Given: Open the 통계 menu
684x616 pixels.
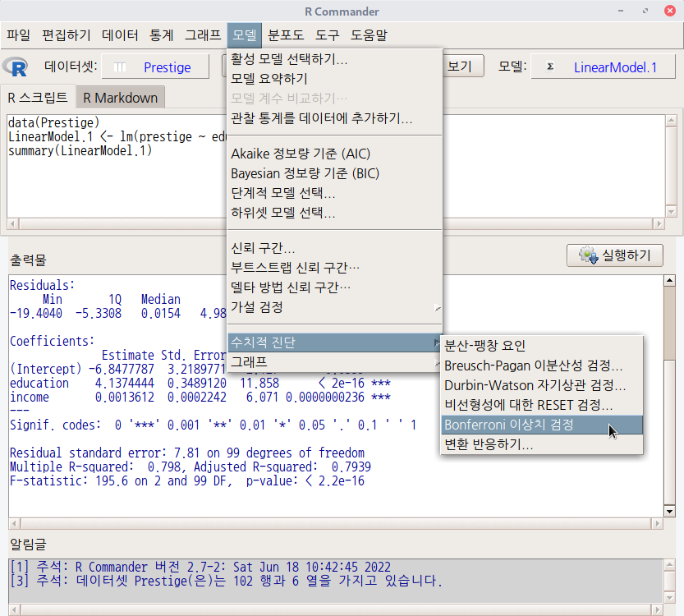Looking at the screenshot, I should [x=162, y=34].
